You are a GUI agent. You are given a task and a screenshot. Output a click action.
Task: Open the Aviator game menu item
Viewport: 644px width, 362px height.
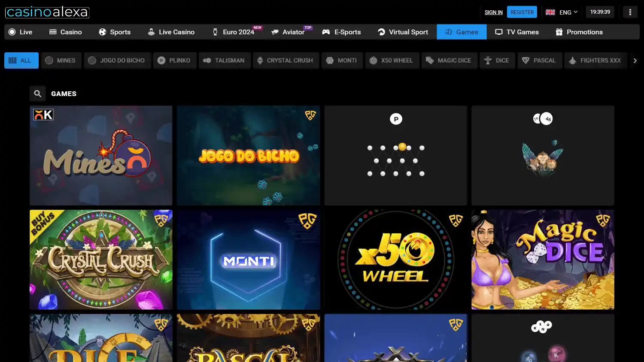(x=289, y=32)
